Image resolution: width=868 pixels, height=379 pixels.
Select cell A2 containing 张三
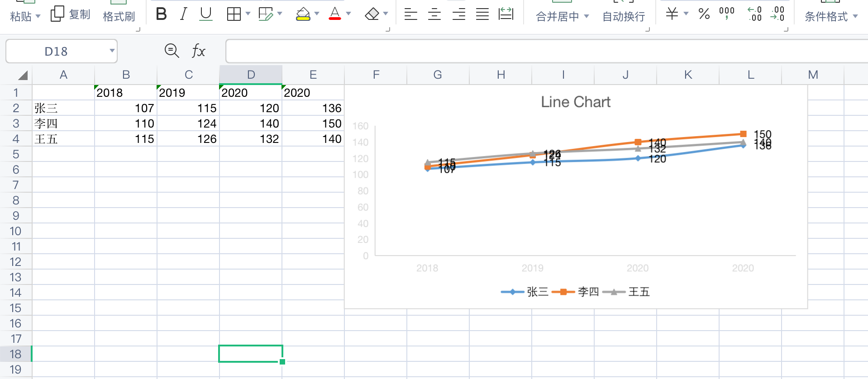(x=63, y=108)
